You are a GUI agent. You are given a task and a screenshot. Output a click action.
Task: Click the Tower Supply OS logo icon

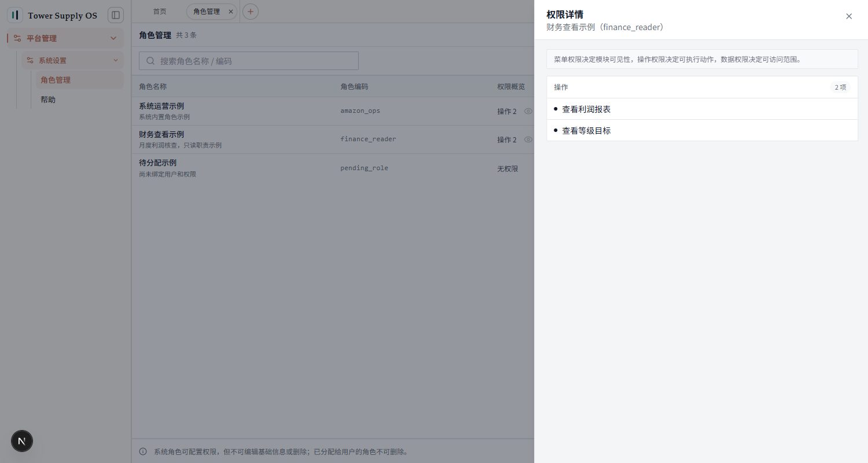(x=15, y=15)
